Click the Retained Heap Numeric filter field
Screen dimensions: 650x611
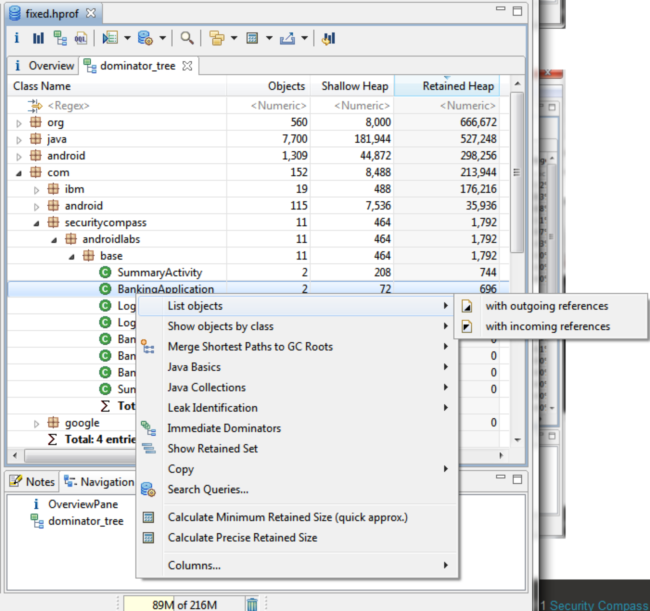[446, 106]
